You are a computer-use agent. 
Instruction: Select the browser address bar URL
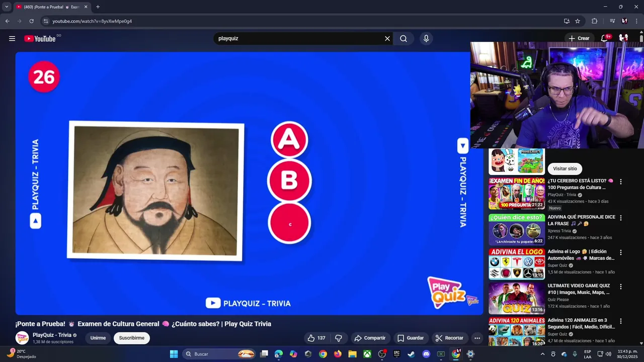[x=92, y=21]
